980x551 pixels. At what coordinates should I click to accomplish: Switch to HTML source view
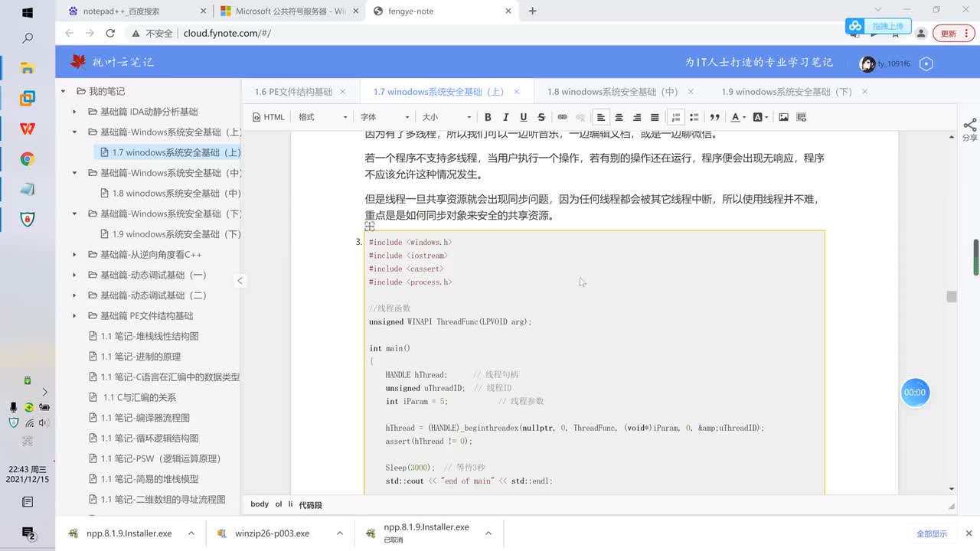click(x=269, y=117)
